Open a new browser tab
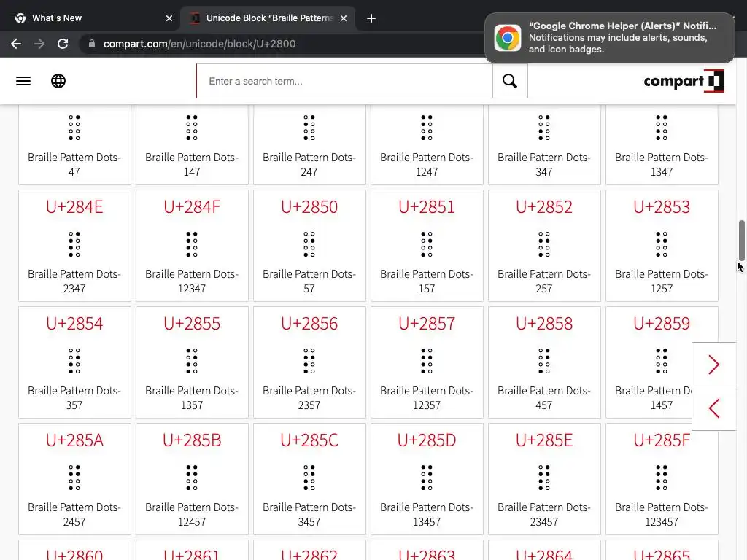 [x=371, y=18]
